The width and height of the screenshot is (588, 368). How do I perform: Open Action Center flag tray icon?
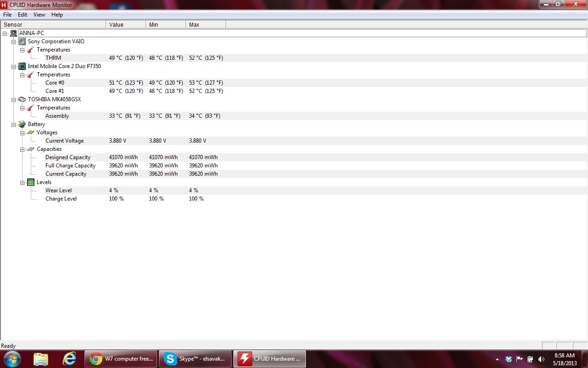(x=520, y=359)
